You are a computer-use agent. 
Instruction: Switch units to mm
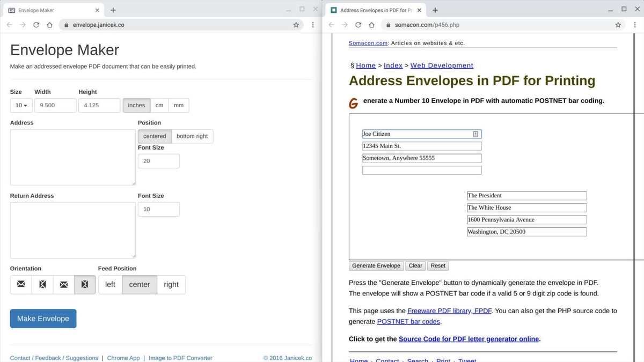tap(178, 105)
